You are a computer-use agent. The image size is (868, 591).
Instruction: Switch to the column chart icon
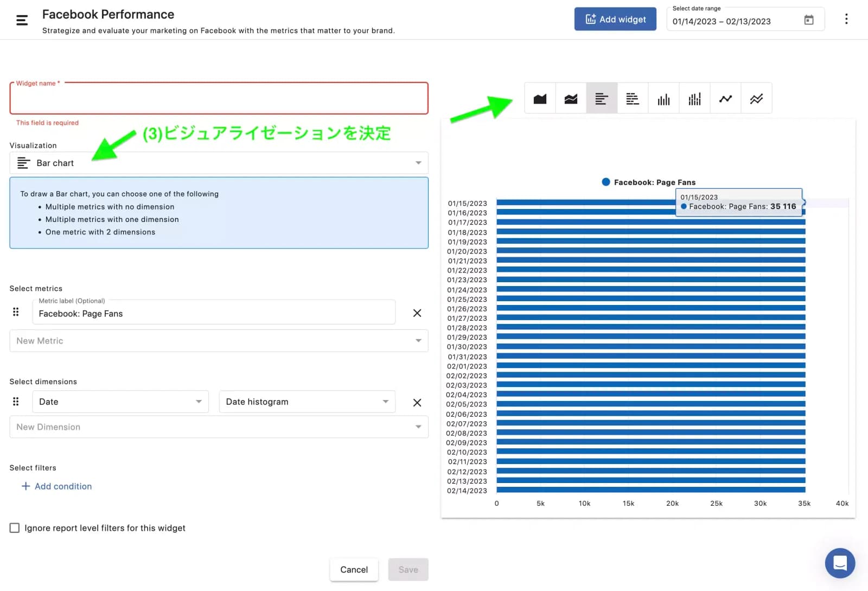pos(663,99)
